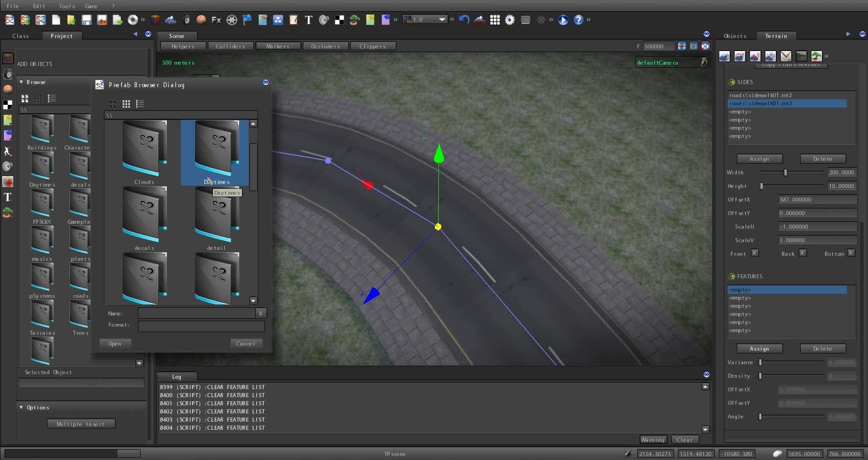This screenshot has width=868, height=460.
Task: Collapse the Options section
Action: 21,407
